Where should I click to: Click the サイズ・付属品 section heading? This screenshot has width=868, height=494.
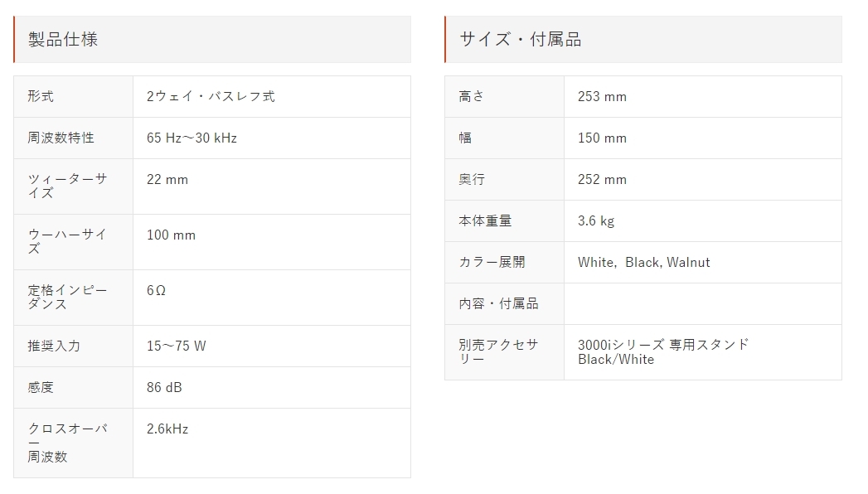[521, 39]
